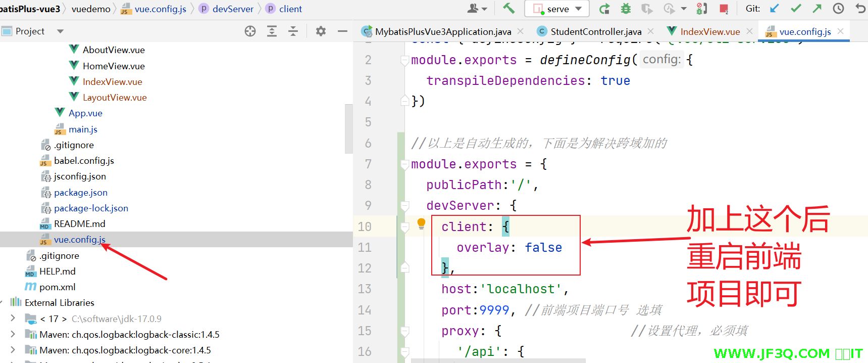Switch to the IndexView.vue editor tab

point(709,31)
